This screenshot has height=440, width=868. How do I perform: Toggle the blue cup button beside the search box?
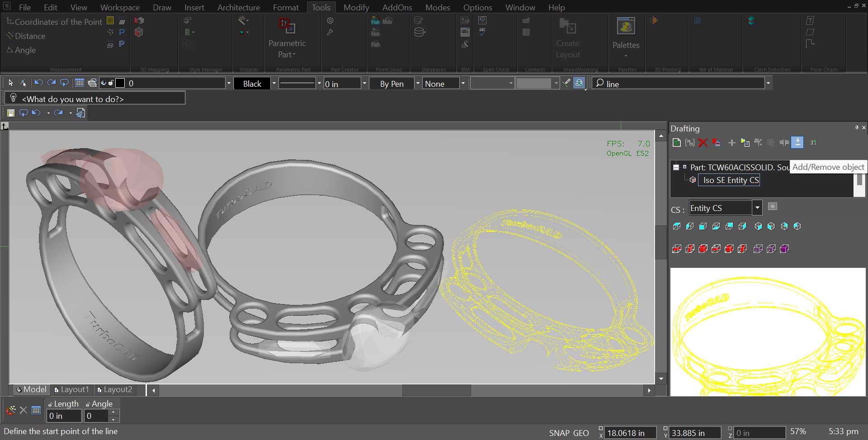point(579,83)
